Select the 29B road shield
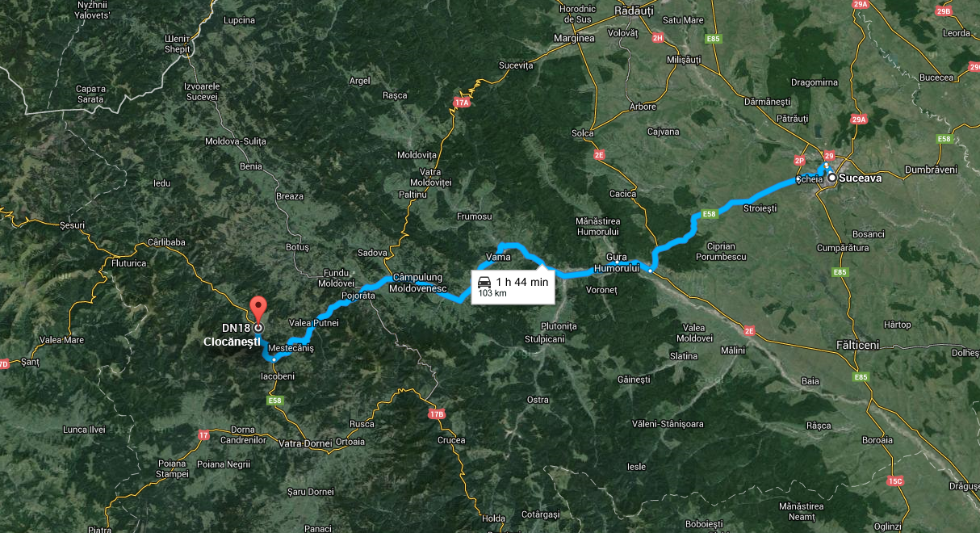Screen dimensions: 980x533 (x=943, y=11)
